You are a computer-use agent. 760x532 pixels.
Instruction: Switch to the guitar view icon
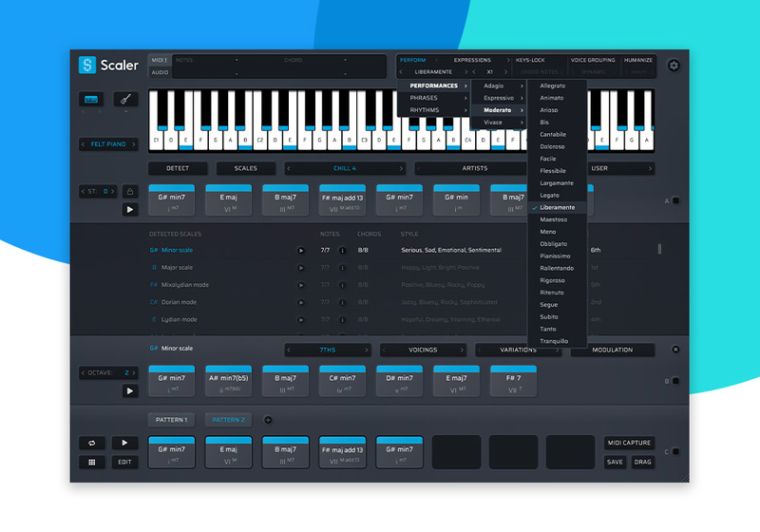click(x=125, y=100)
